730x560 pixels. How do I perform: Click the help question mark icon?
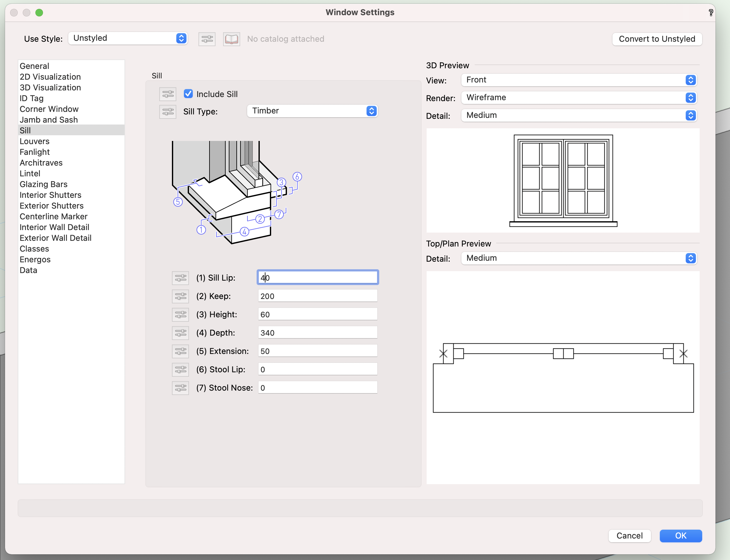pyautogui.click(x=711, y=13)
